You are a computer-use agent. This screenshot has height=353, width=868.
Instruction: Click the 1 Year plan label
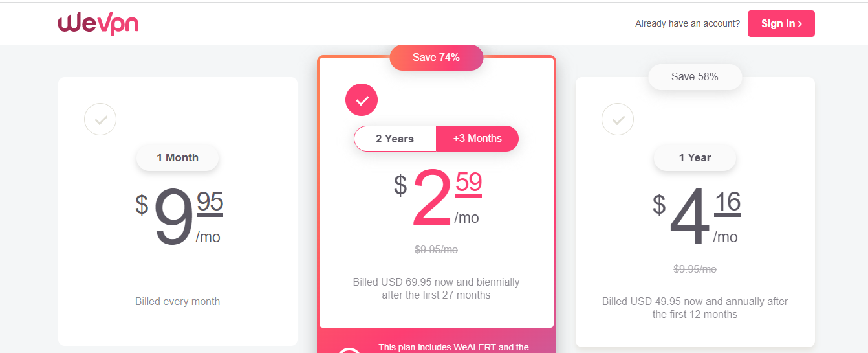click(695, 157)
